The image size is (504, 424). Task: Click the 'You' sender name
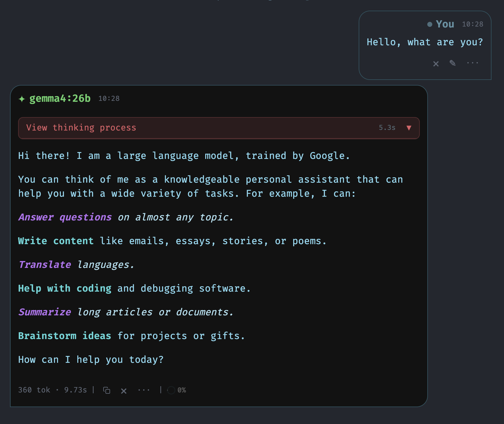[445, 24]
